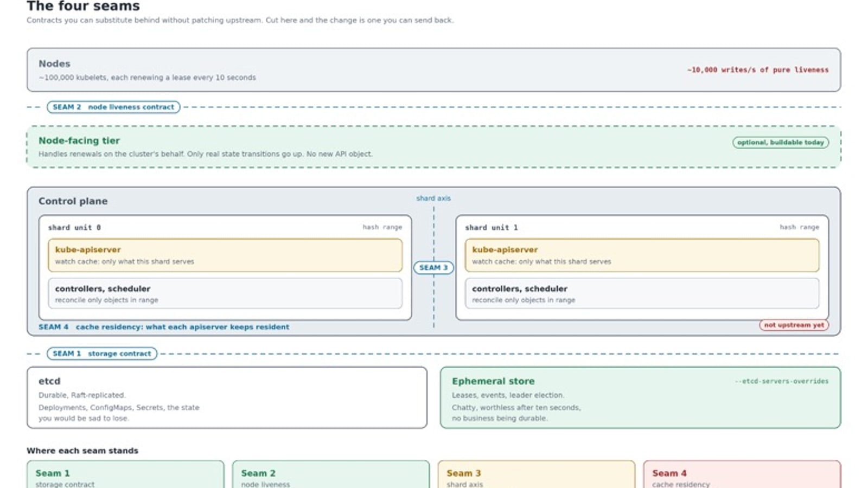Screen dimensions: 868x488
Task: Click the 'not upstream yet' badge
Action: (x=794, y=325)
